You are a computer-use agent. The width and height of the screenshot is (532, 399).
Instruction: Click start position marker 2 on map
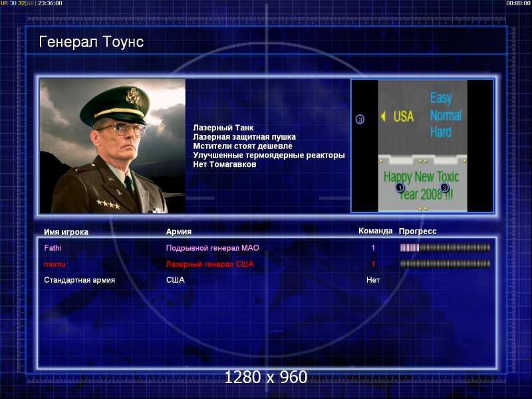(444, 188)
